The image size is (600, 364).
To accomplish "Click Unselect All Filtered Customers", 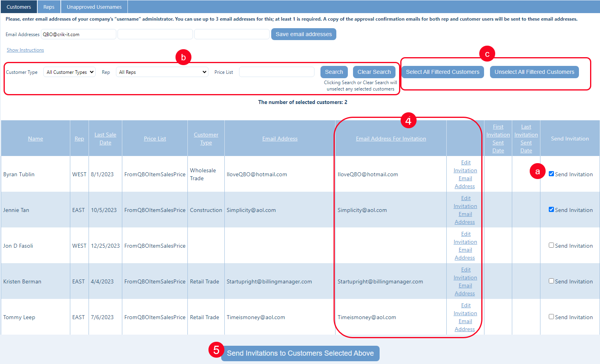I will point(534,72).
